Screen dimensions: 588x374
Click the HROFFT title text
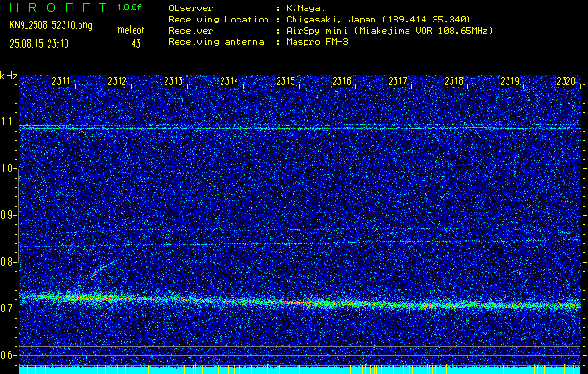pos(58,7)
